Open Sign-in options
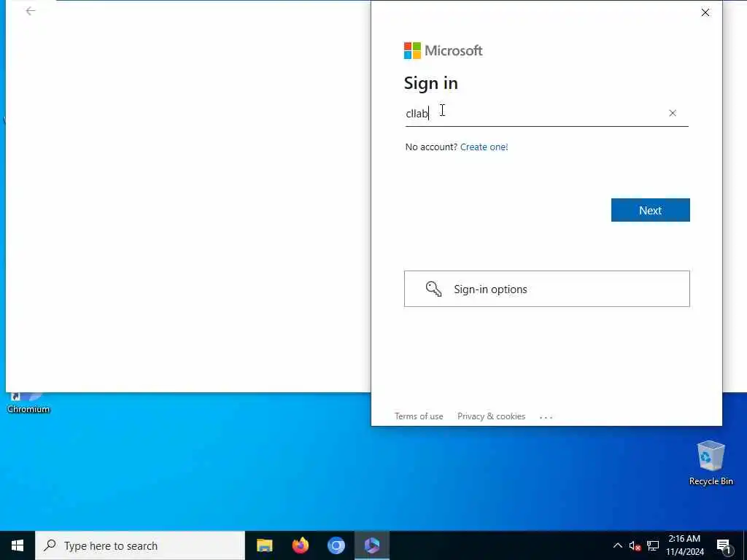The image size is (747, 560). [546, 289]
